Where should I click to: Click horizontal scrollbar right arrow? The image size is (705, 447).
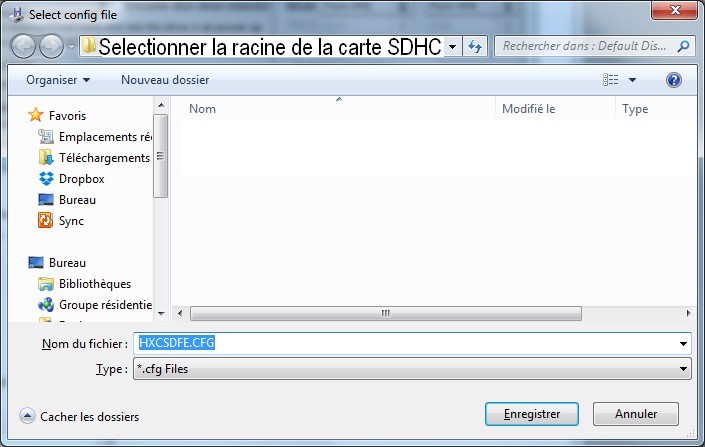click(688, 313)
